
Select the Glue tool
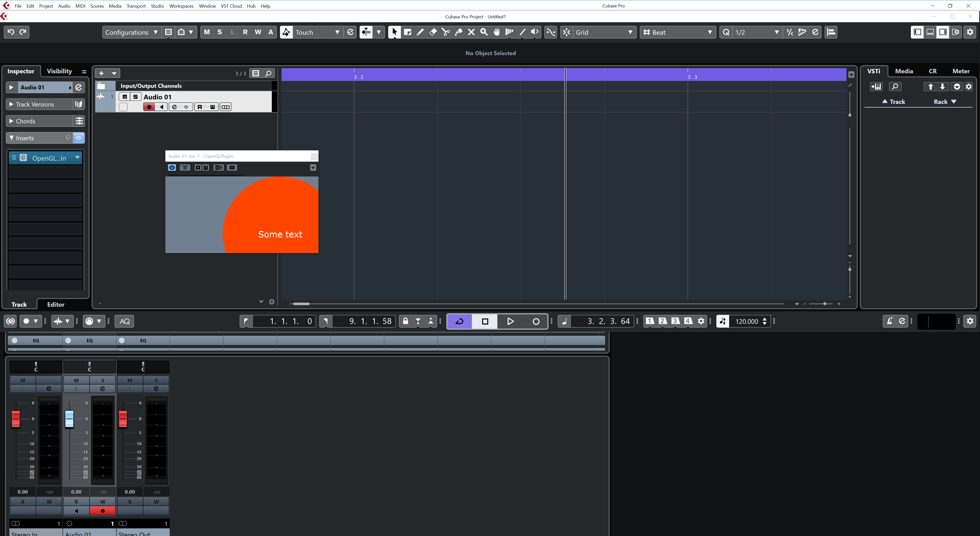(458, 32)
